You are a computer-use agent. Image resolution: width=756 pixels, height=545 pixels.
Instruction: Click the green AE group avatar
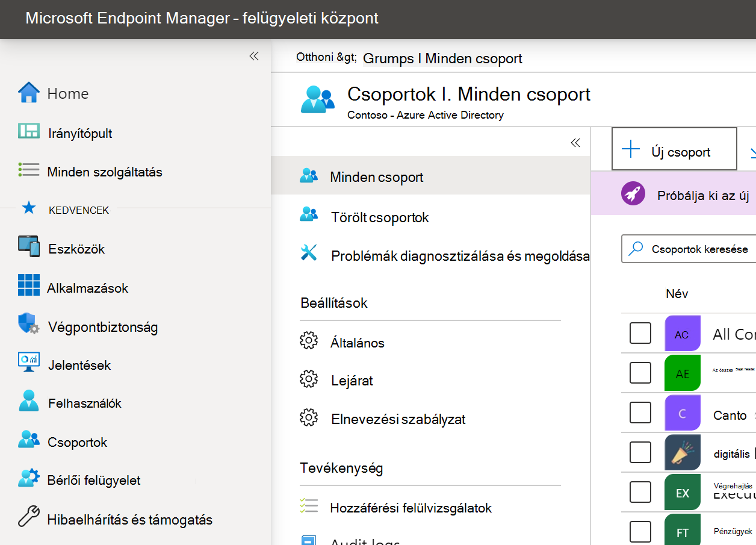coord(683,373)
